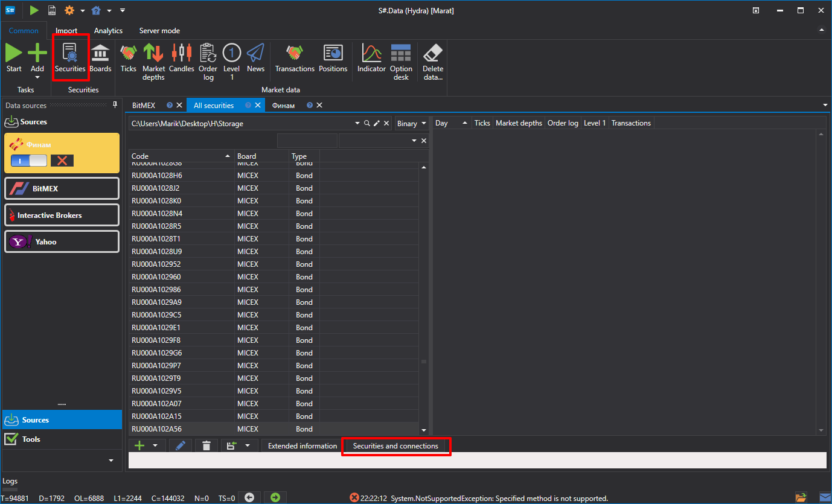
Task: Click the blue help house icon
Action: (96, 10)
